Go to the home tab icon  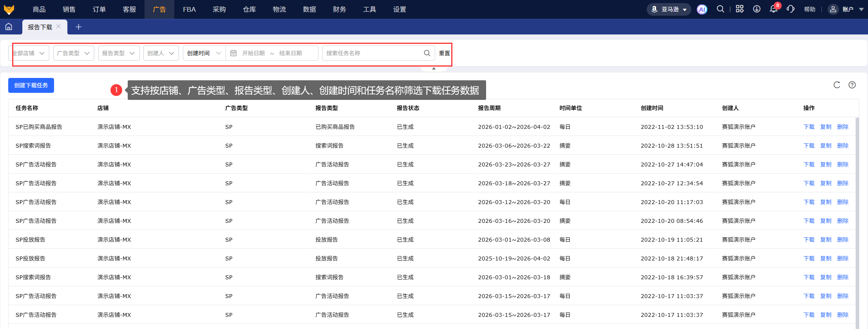pyautogui.click(x=9, y=27)
